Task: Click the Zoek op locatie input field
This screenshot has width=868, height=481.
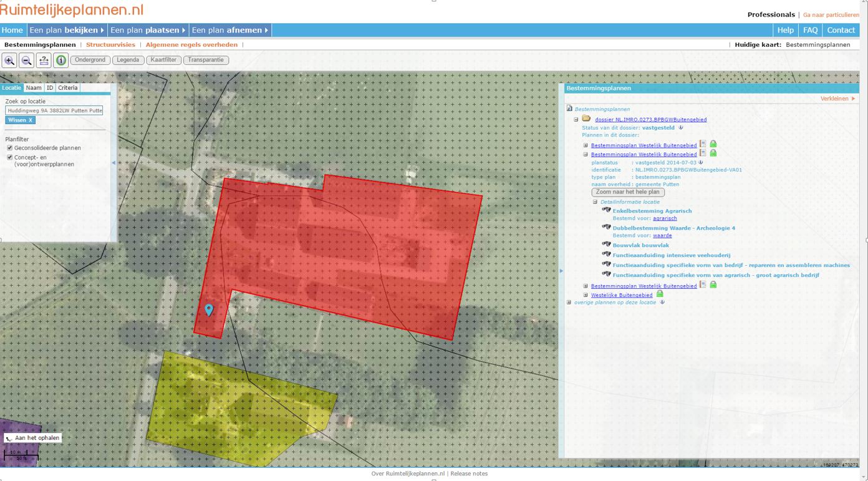Action: (x=54, y=110)
